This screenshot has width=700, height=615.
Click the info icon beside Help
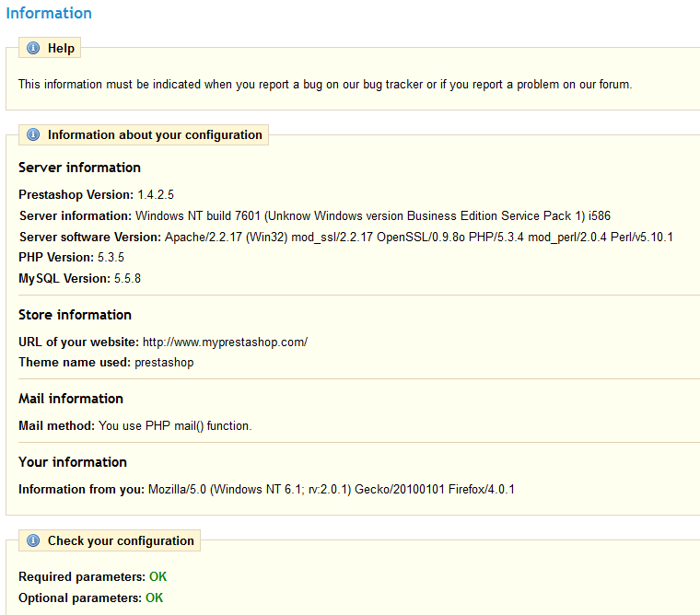pyautogui.click(x=33, y=48)
